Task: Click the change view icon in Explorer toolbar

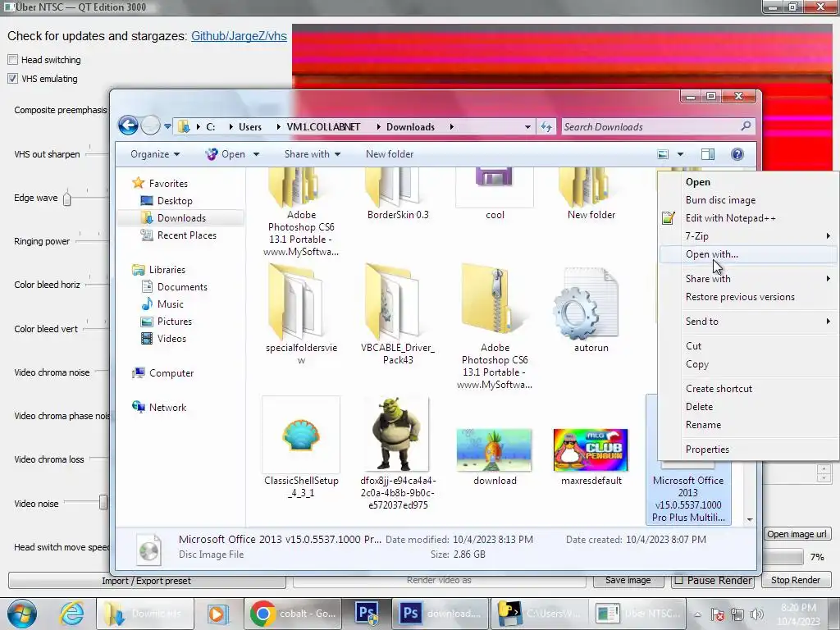Action: click(663, 154)
